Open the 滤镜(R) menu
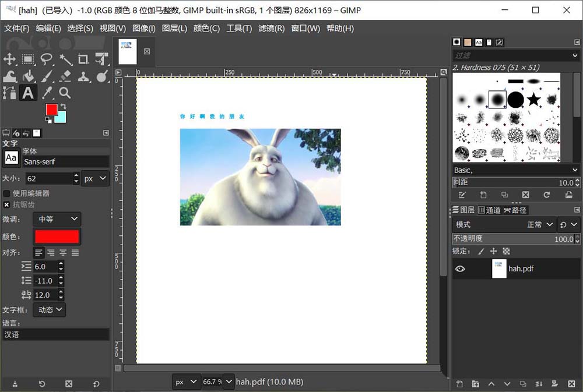583x392 pixels. tap(272, 28)
